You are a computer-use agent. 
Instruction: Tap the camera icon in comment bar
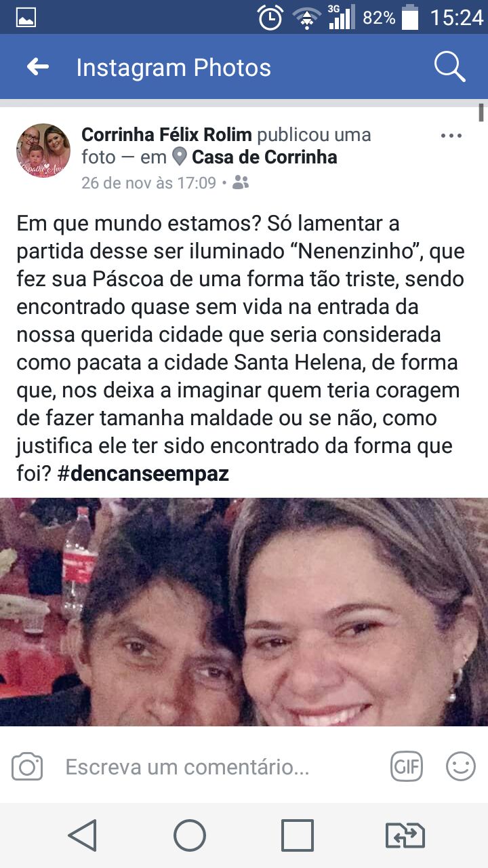27,767
